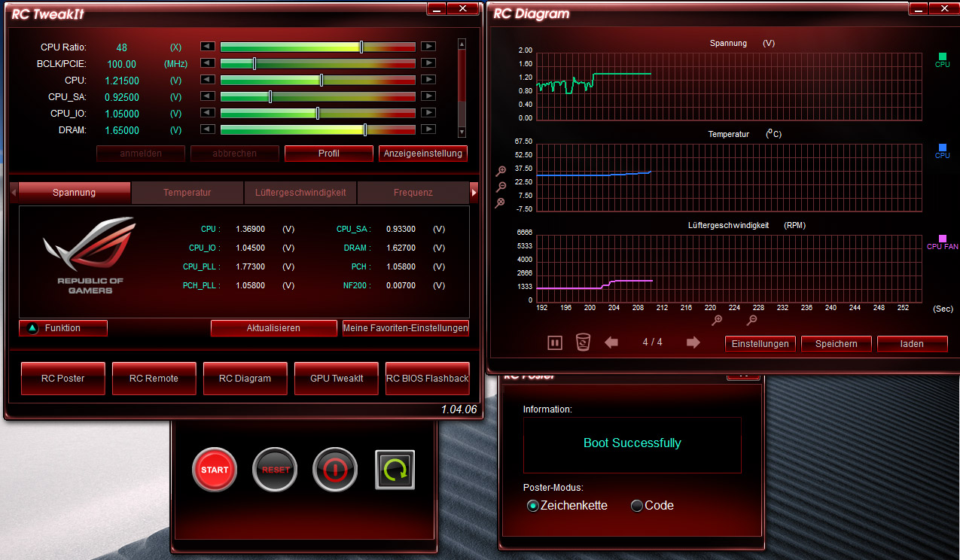This screenshot has width=960, height=560.
Task: Click the DRAM voltage slider handle
Action: tap(365, 129)
